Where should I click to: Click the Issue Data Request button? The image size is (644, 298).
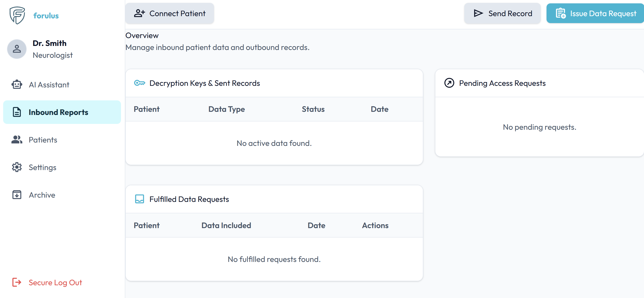[595, 13]
